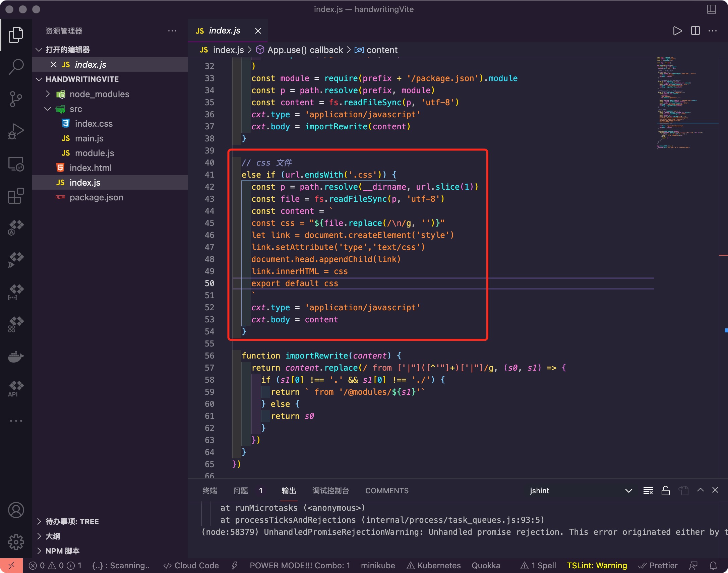Image resolution: width=728 pixels, height=573 pixels.
Task: Close index.js in Open Editors list
Action: pyautogui.click(x=53, y=64)
